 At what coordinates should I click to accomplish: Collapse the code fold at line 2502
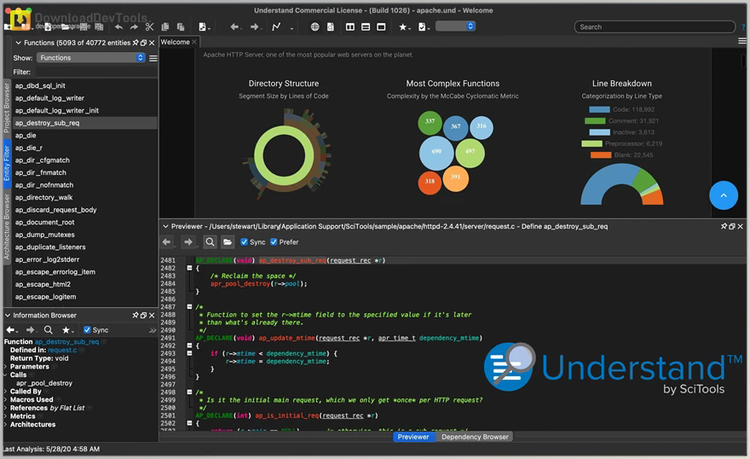(189, 423)
